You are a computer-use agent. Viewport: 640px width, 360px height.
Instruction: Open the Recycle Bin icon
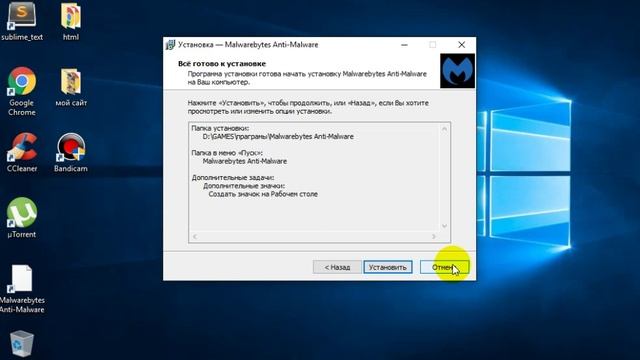(x=22, y=344)
